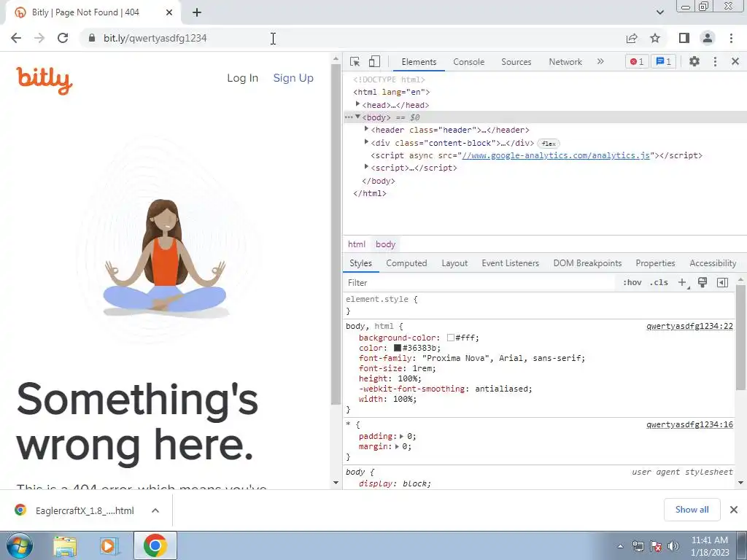Expand the head element node
The image size is (747, 560).
coord(357,104)
